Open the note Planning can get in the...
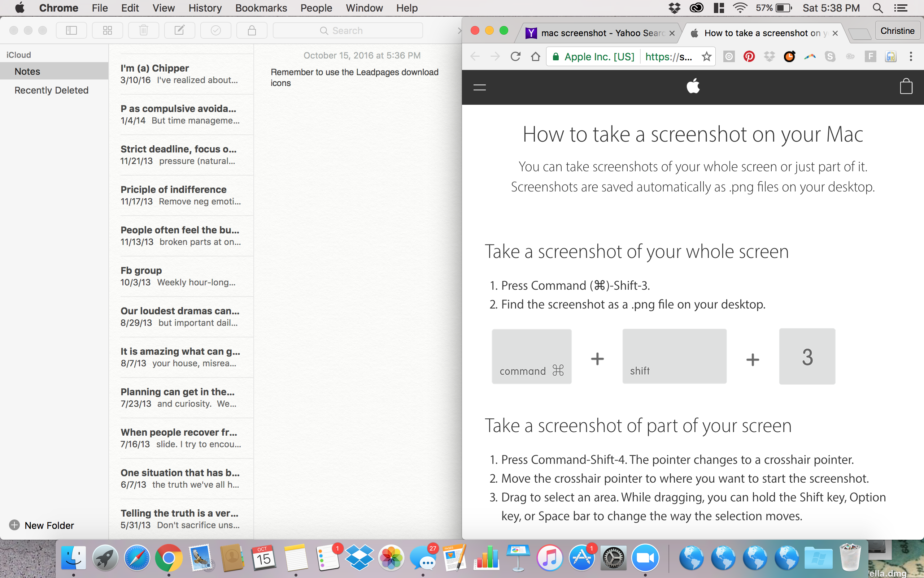The width and height of the screenshot is (924, 578). (181, 398)
